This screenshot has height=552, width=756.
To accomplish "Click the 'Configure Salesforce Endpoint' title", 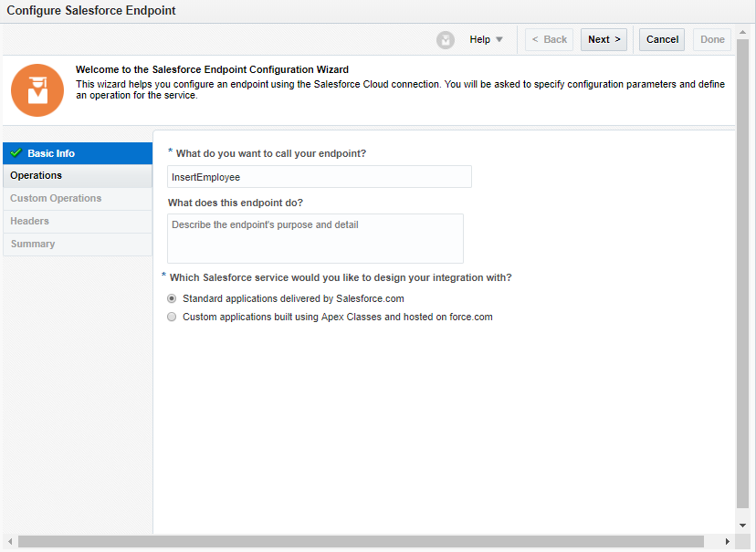I will point(91,11).
